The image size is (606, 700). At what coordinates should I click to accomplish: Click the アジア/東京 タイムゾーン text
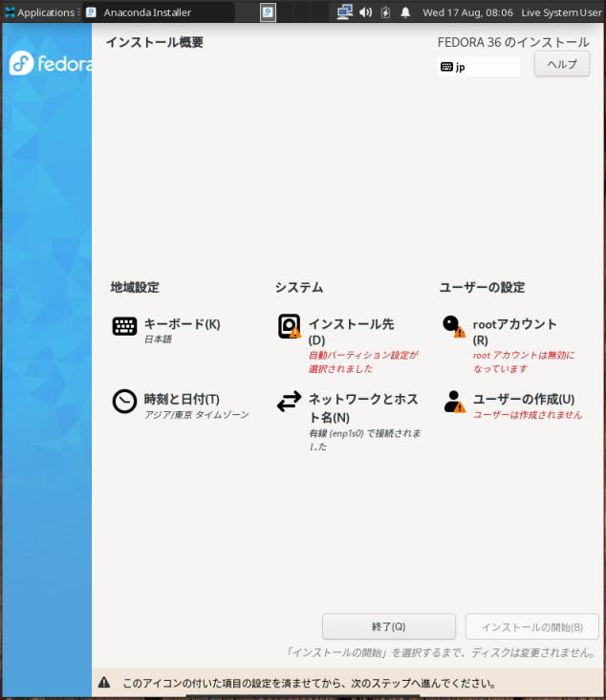click(x=196, y=415)
